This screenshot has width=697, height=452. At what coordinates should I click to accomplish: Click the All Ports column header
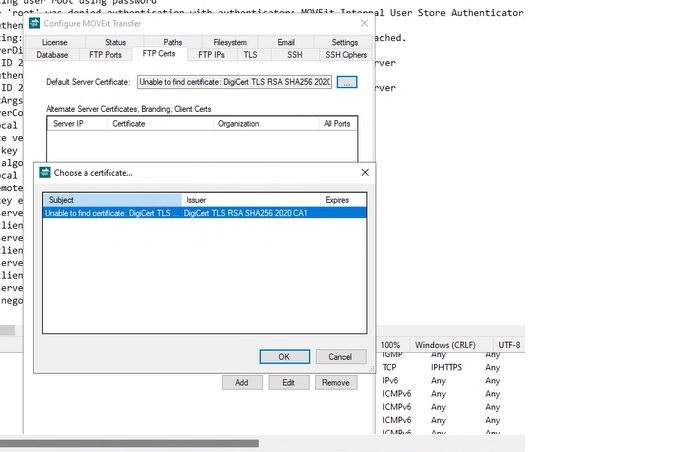337,124
